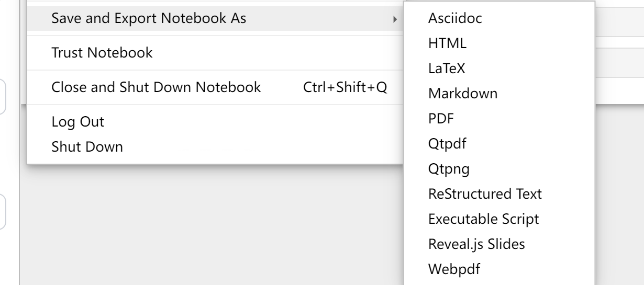The height and width of the screenshot is (285, 644).
Task: Pick the PDF export option
Action: pos(441,119)
